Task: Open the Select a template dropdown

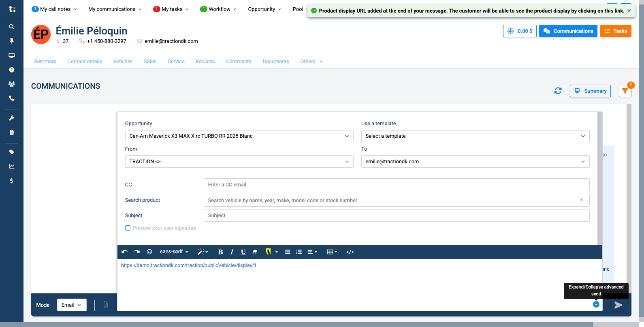Action: (475, 136)
